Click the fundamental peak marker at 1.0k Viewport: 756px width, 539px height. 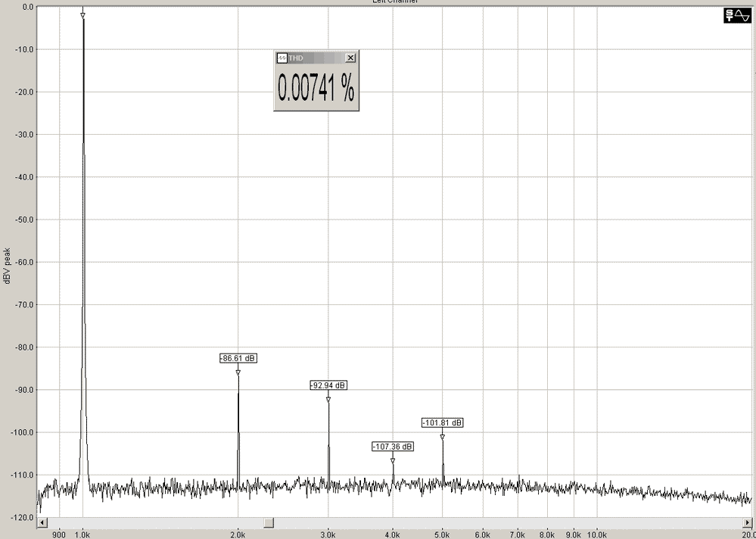pyautogui.click(x=83, y=16)
